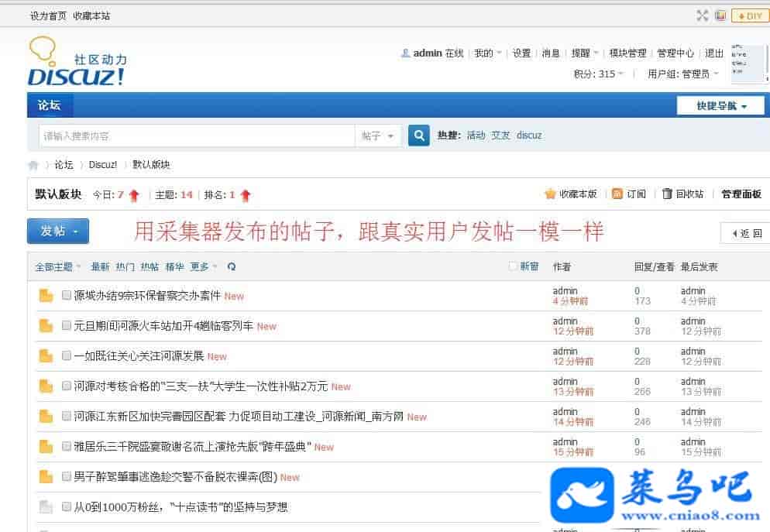Click the RSS 订阅 icon
The image size is (770, 532).
(617, 194)
